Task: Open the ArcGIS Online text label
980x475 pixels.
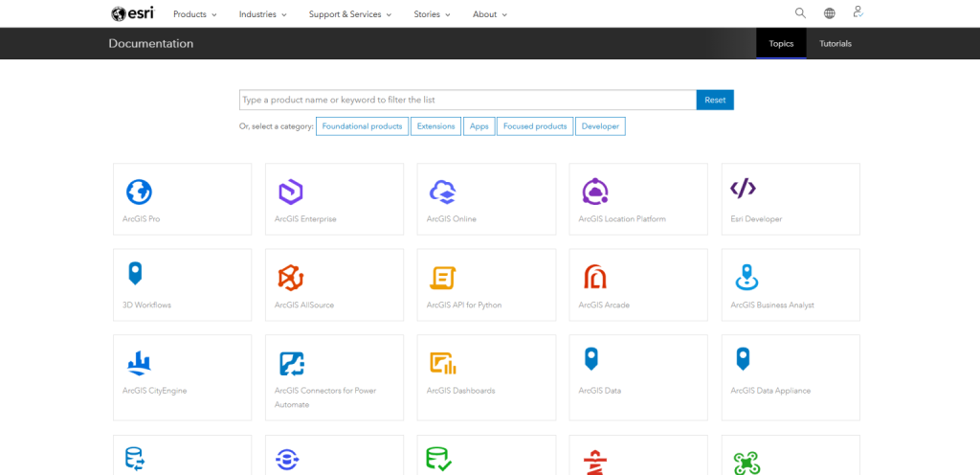Action: click(x=452, y=219)
